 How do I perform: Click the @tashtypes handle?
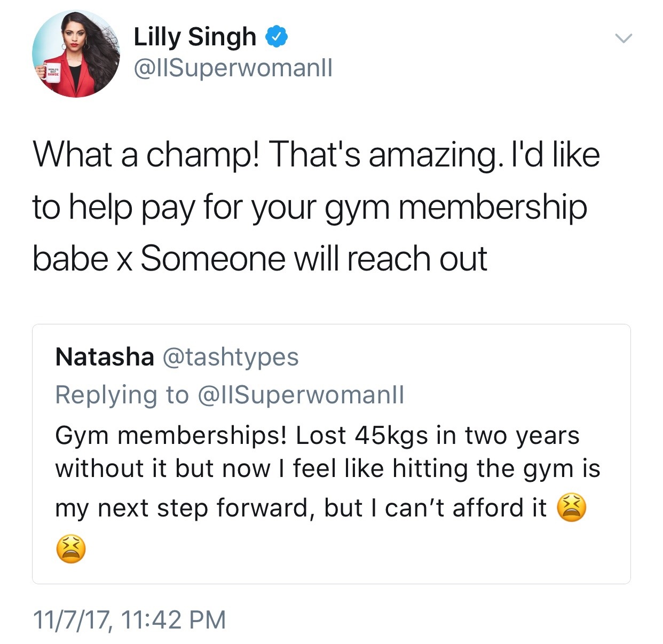click(x=230, y=356)
